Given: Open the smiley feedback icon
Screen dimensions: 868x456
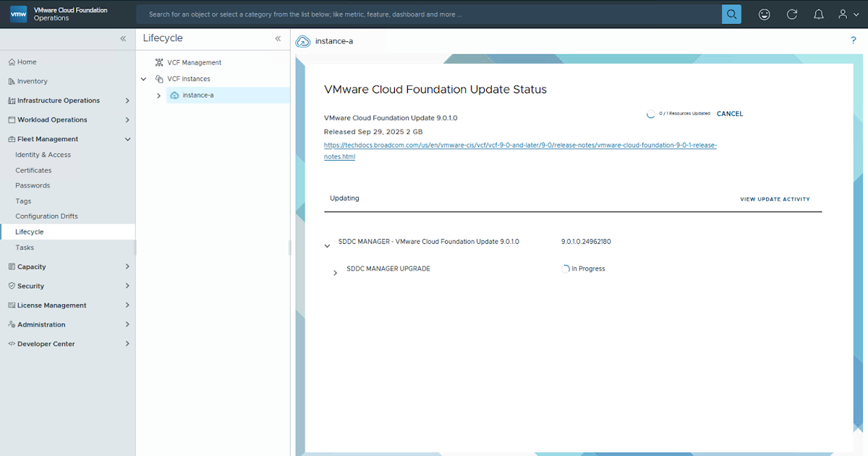Looking at the screenshot, I should (765, 14).
